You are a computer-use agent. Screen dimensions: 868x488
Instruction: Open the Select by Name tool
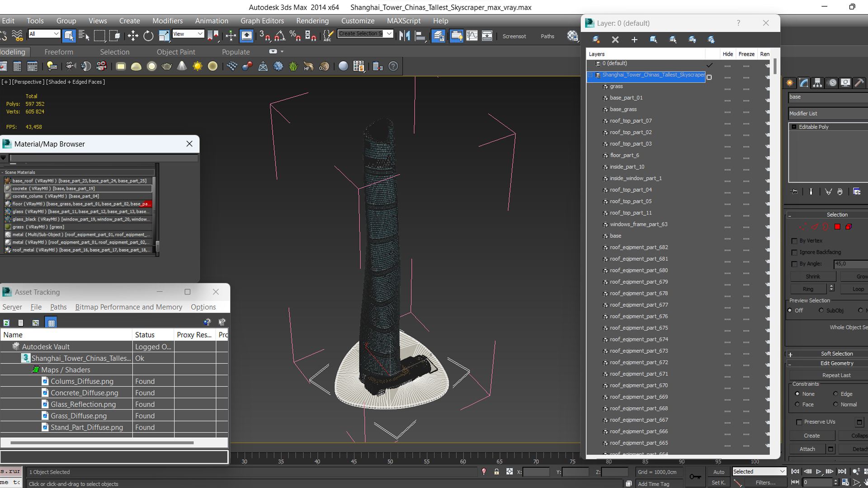(x=84, y=35)
